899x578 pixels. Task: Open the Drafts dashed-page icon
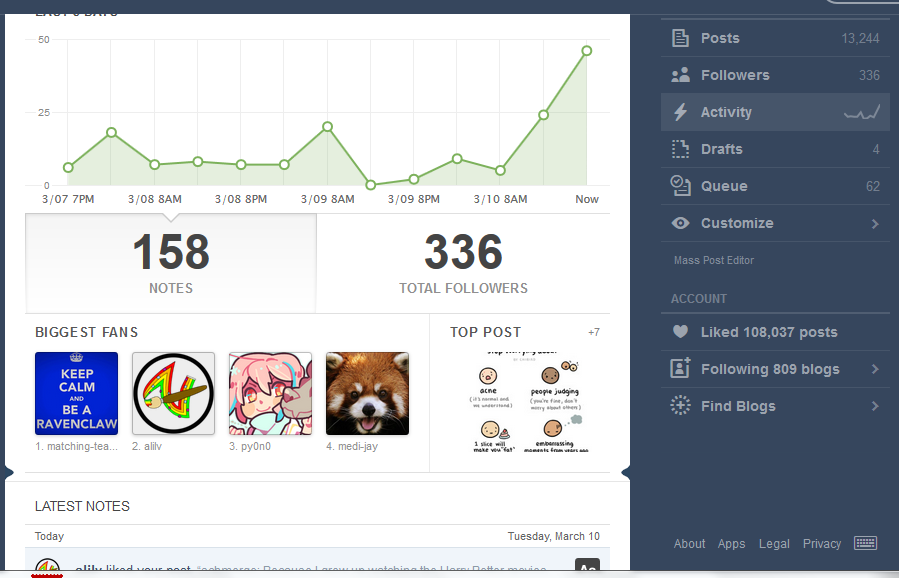(680, 149)
